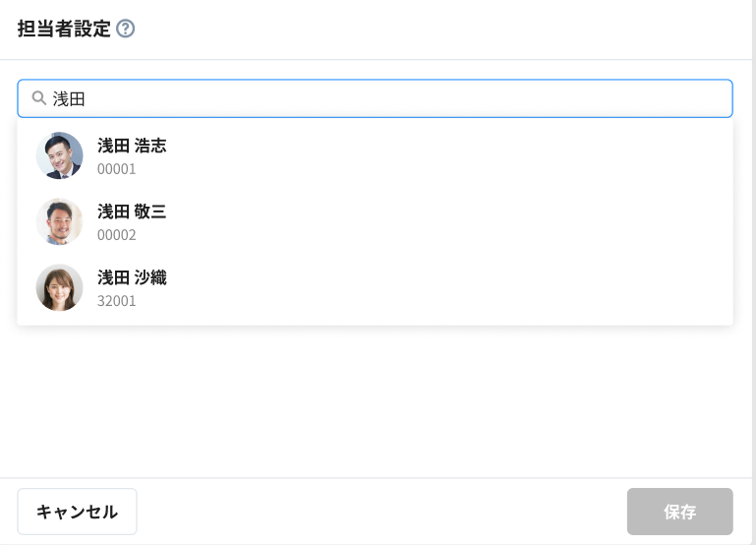Click employee code 32001
The width and height of the screenshot is (756, 545).
(x=116, y=301)
